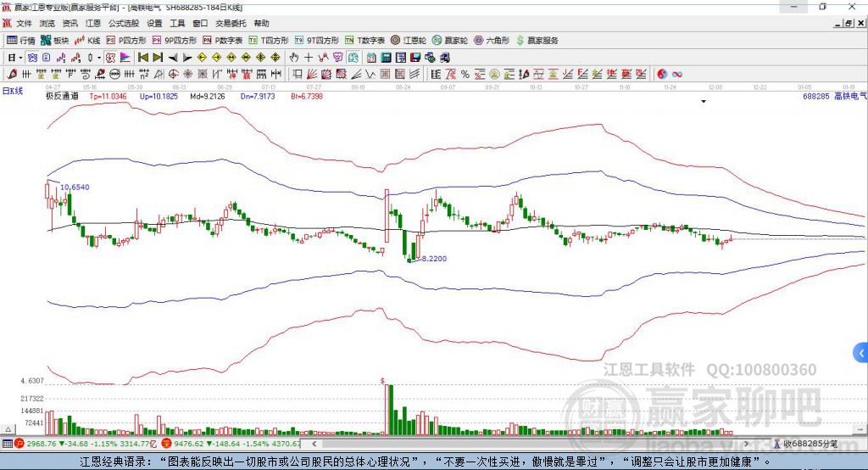Toggle the pressed teal icon beside the purple 节 icon
The image size is (868, 470).
353,58
